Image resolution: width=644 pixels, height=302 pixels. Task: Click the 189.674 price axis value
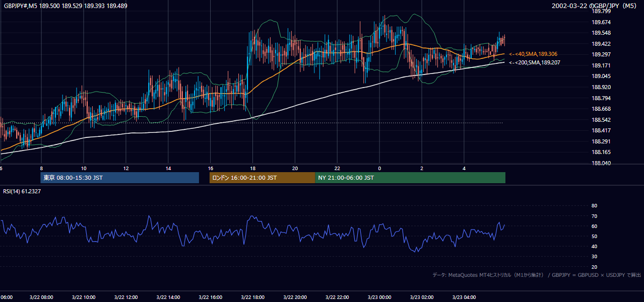coord(601,22)
